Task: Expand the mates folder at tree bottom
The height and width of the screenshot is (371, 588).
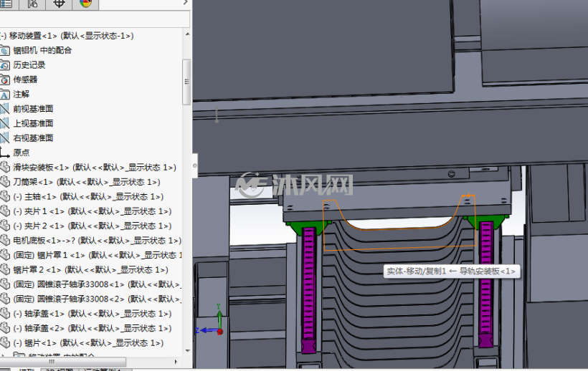Action: point(2,355)
